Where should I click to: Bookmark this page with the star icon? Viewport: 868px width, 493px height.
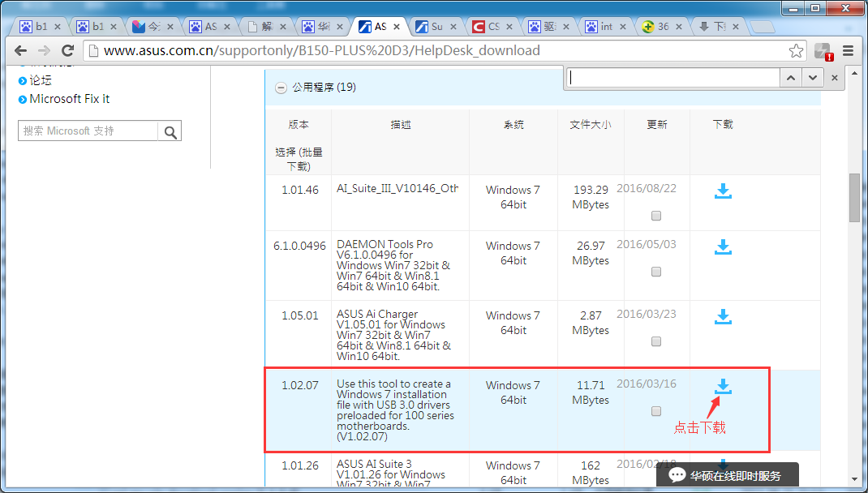point(796,51)
